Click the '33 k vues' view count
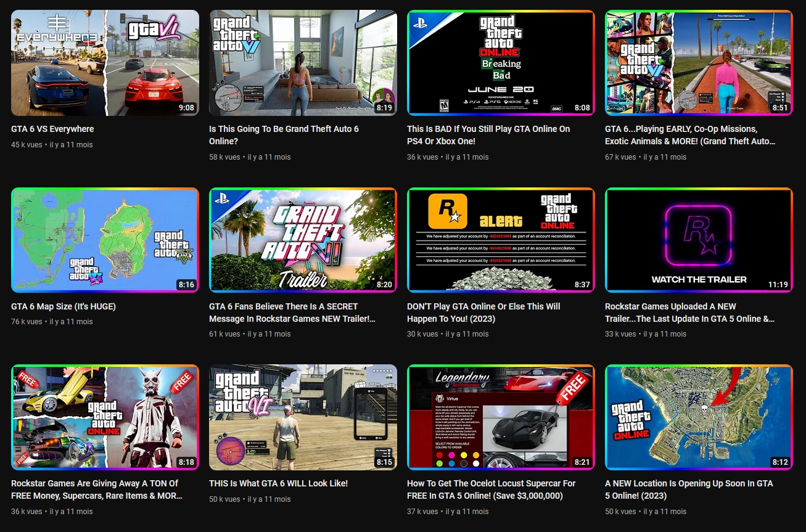This screenshot has height=532, width=806. pos(621,334)
